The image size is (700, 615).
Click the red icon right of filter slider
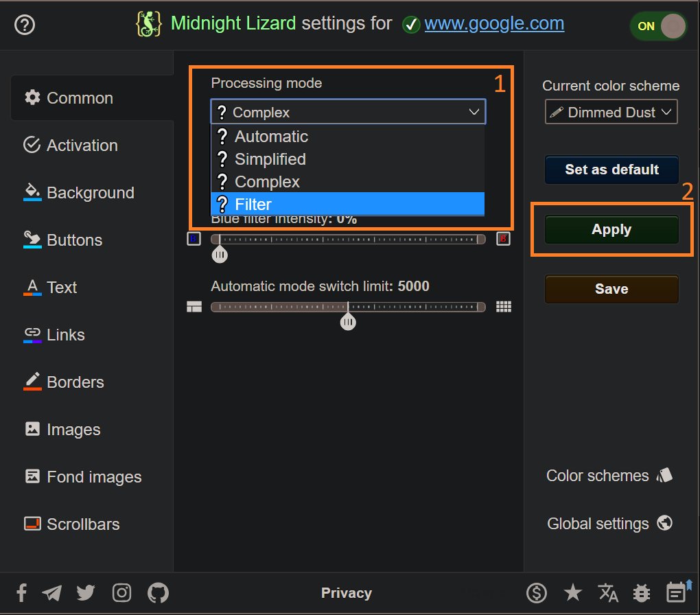503,239
